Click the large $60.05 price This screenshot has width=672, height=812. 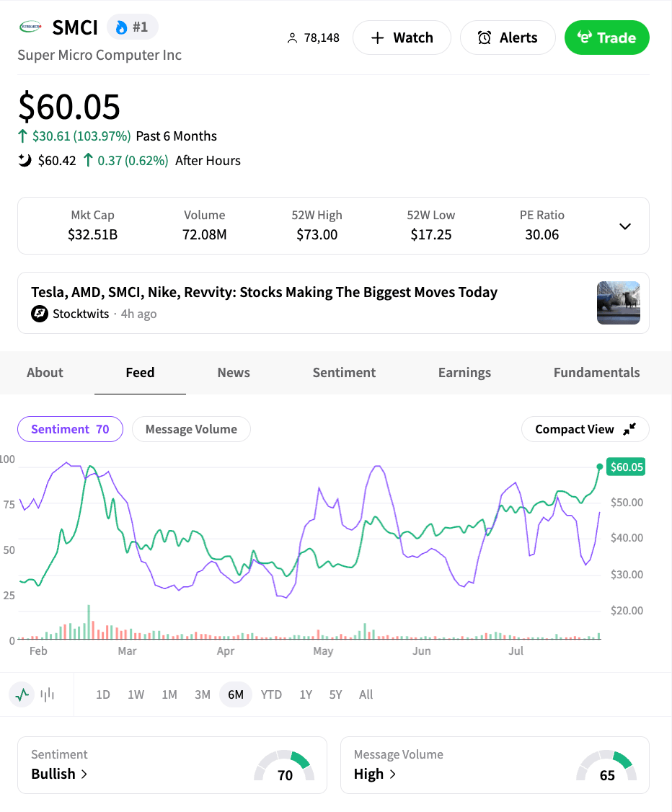tap(69, 107)
